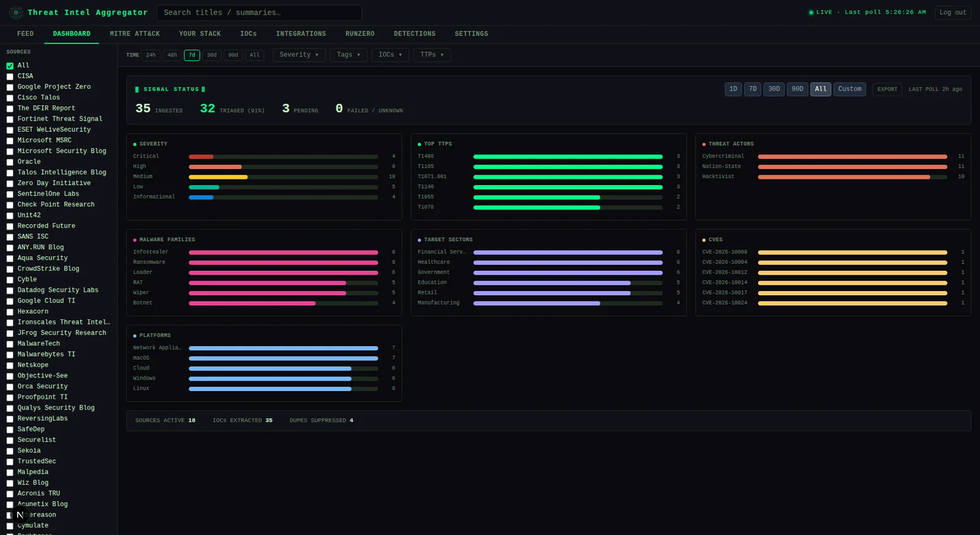Open the IOCs tab in navigation

(x=248, y=34)
